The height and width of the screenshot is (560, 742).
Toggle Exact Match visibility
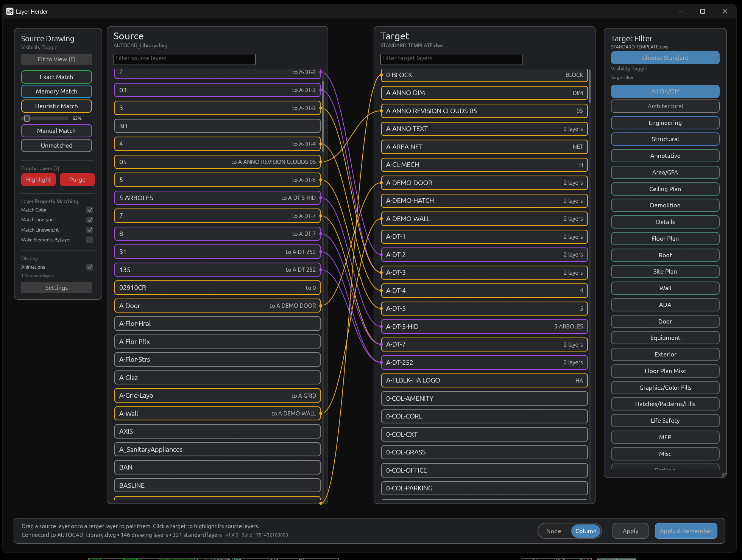[56, 77]
